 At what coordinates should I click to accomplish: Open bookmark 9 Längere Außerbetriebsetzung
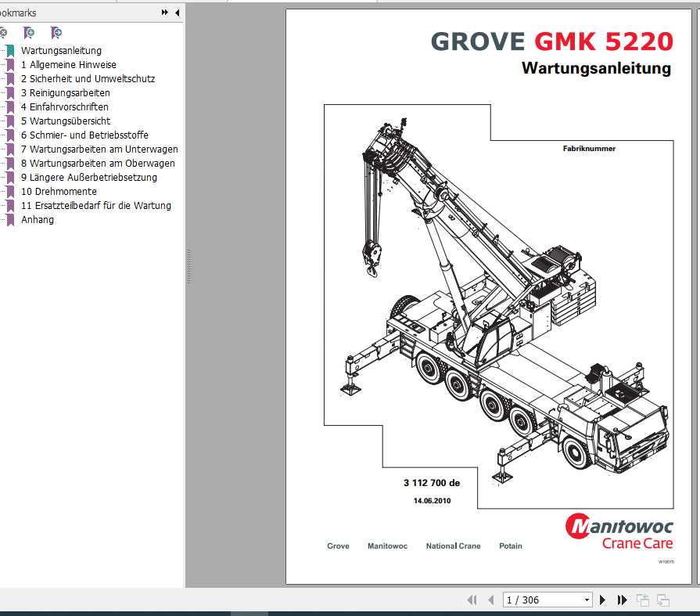tap(89, 178)
